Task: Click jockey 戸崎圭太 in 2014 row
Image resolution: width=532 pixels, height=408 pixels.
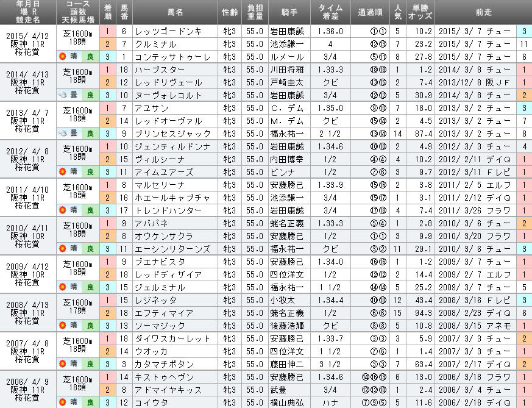Action: coord(287,82)
